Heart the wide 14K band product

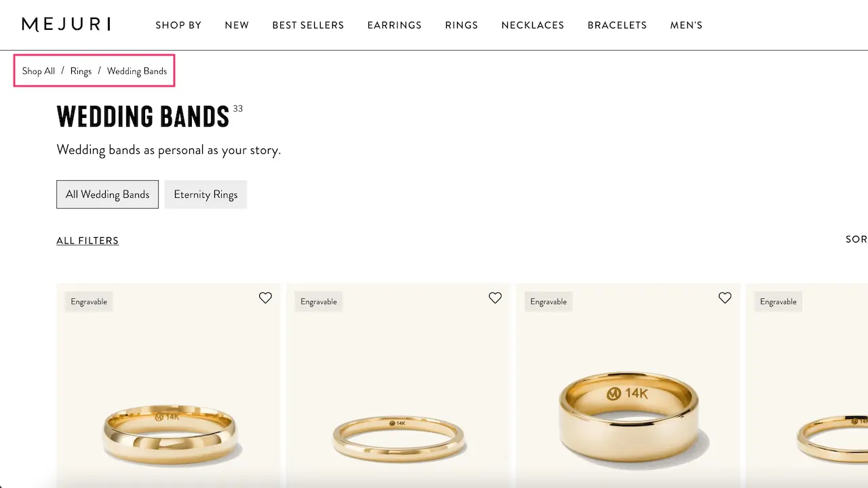(724, 298)
